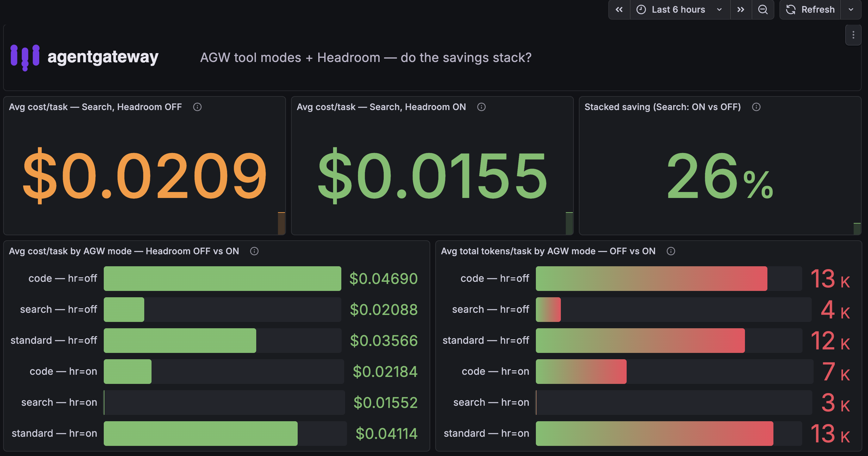Open the header panel three-dot menu
868x456 pixels.
click(853, 35)
